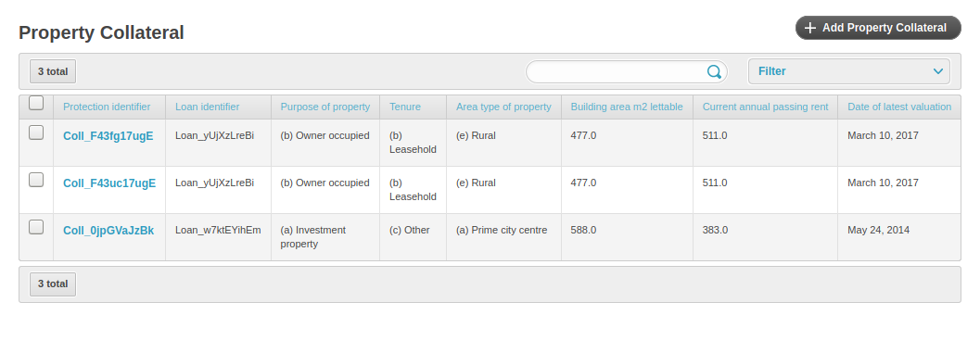Sort by Building area m2 lettable
980x353 pixels.
627,107
